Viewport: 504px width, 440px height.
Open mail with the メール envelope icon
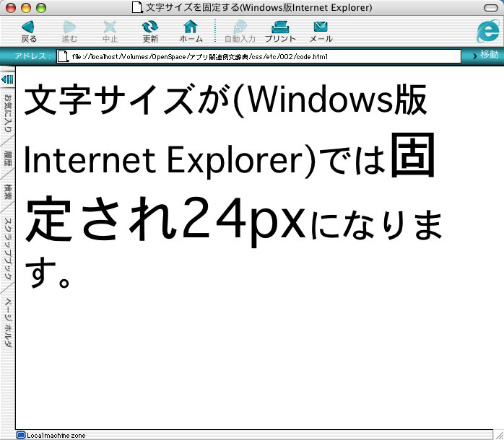tap(321, 27)
